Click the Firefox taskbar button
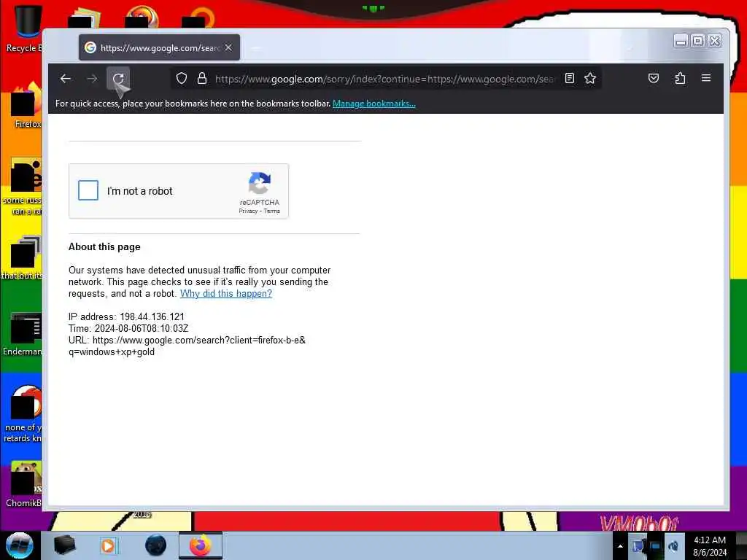The height and width of the screenshot is (560, 747). click(x=201, y=545)
